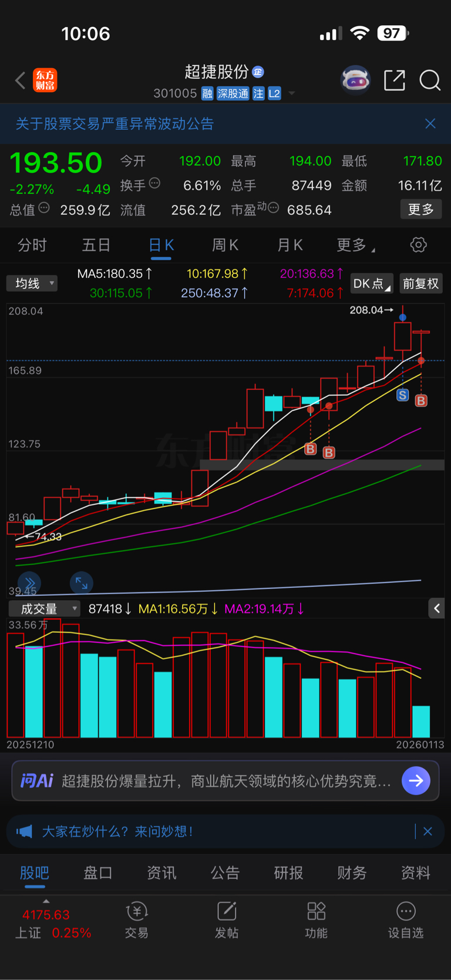The image size is (451, 980).
Task: Switch to the 分时 tab
Action: [x=32, y=245]
